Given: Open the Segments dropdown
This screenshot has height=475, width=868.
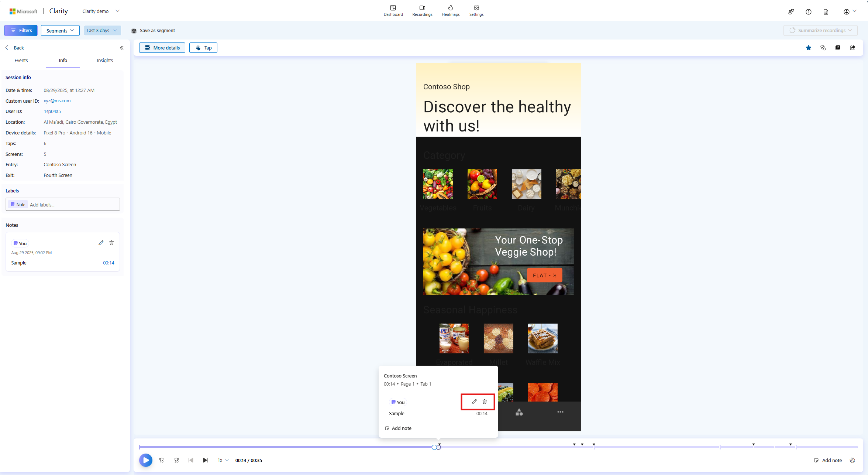Looking at the screenshot, I should [60, 30].
